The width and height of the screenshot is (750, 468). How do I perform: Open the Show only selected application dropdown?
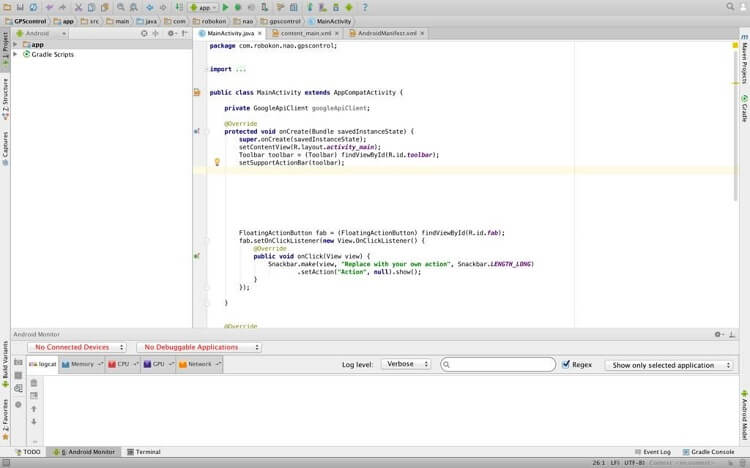669,365
